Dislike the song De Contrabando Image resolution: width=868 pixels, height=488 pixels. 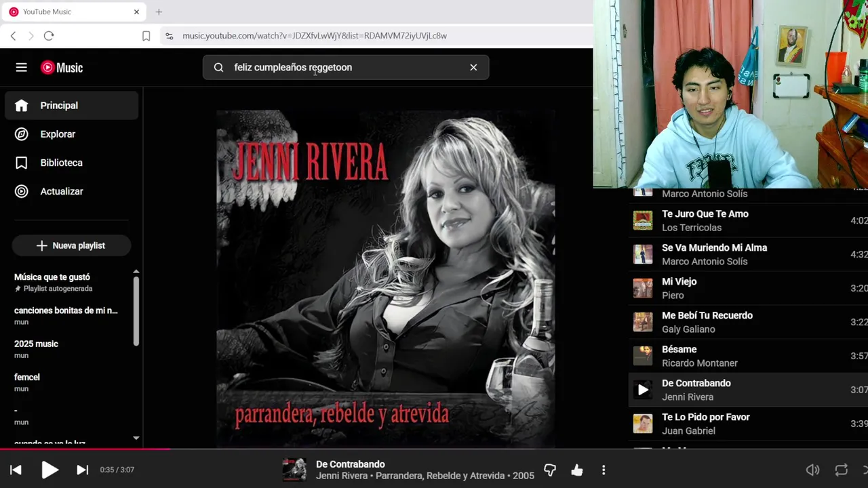(x=550, y=470)
